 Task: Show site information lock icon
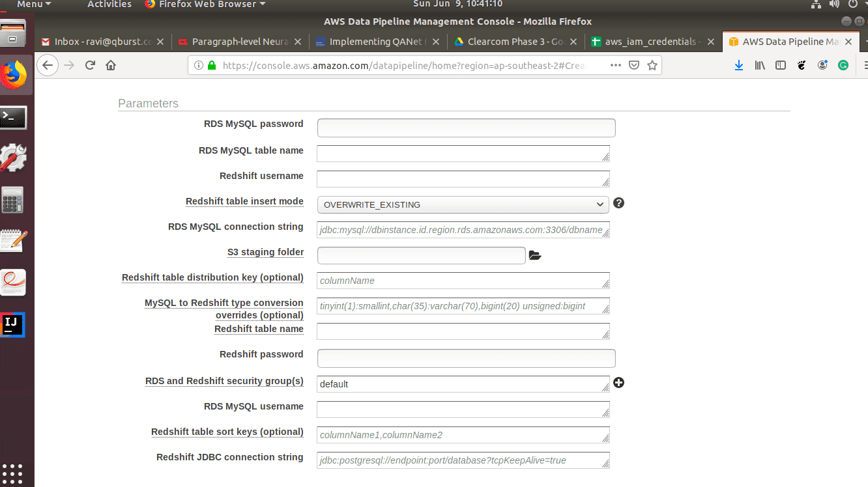pos(211,65)
